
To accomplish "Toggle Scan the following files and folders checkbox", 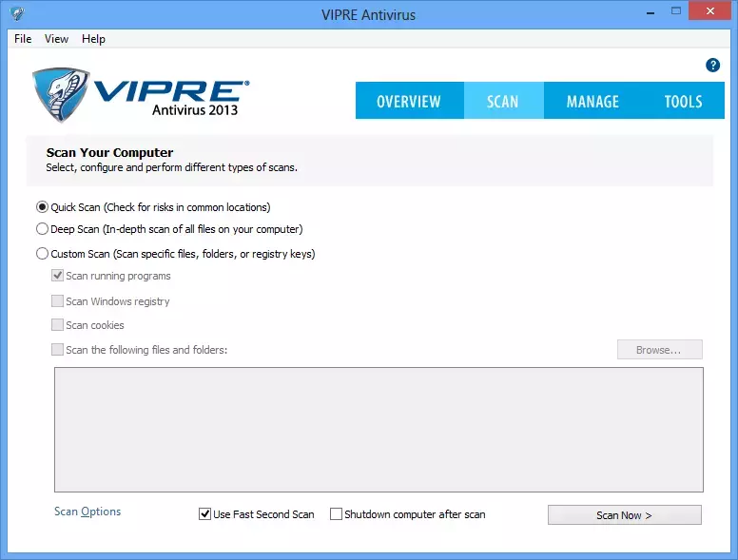I will coord(57,350).
